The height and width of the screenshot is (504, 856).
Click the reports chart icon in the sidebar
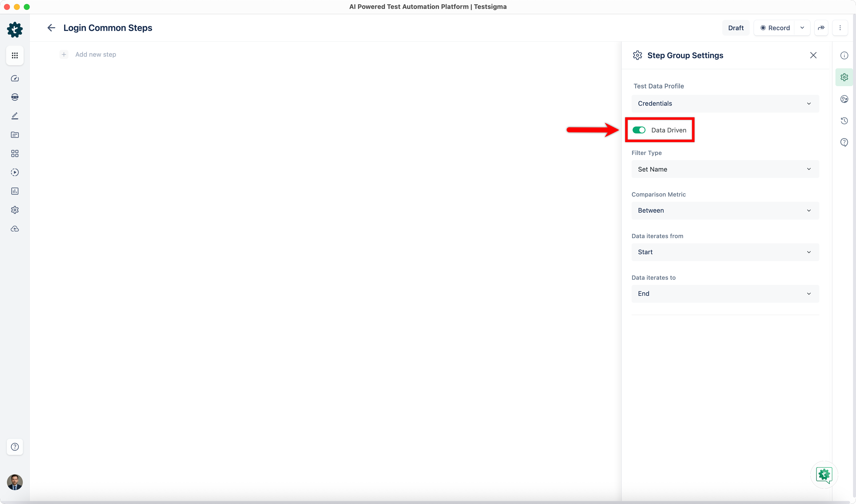(x=15, y=191)
